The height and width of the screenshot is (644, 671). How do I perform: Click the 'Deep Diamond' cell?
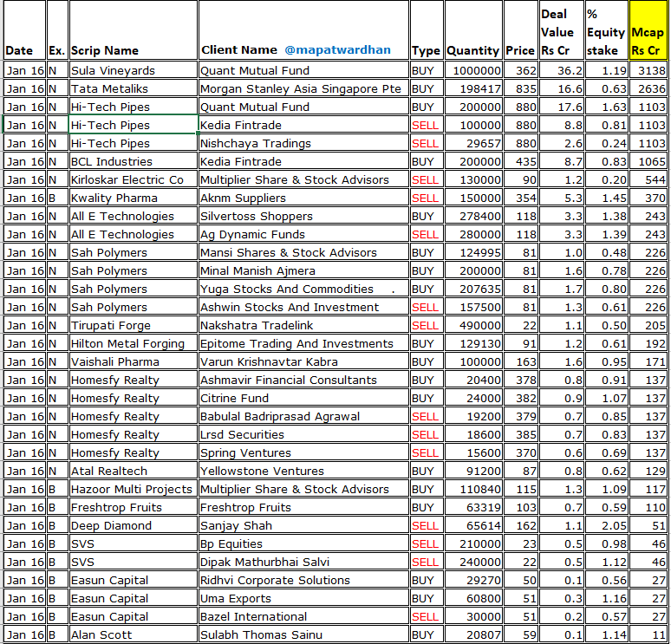pyautogui.click(x=134, y=525)
